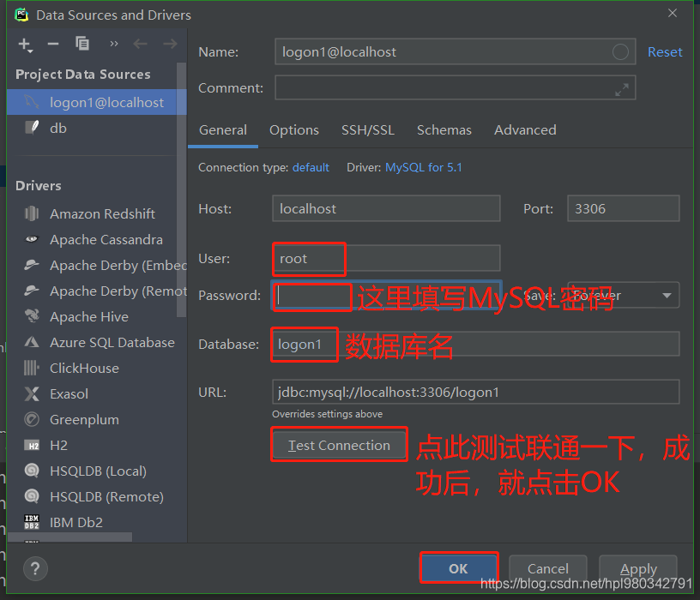This screenshot has width=700, height=600.
Task: Click the Greenplum circle icon
Action: coord(31,419)
